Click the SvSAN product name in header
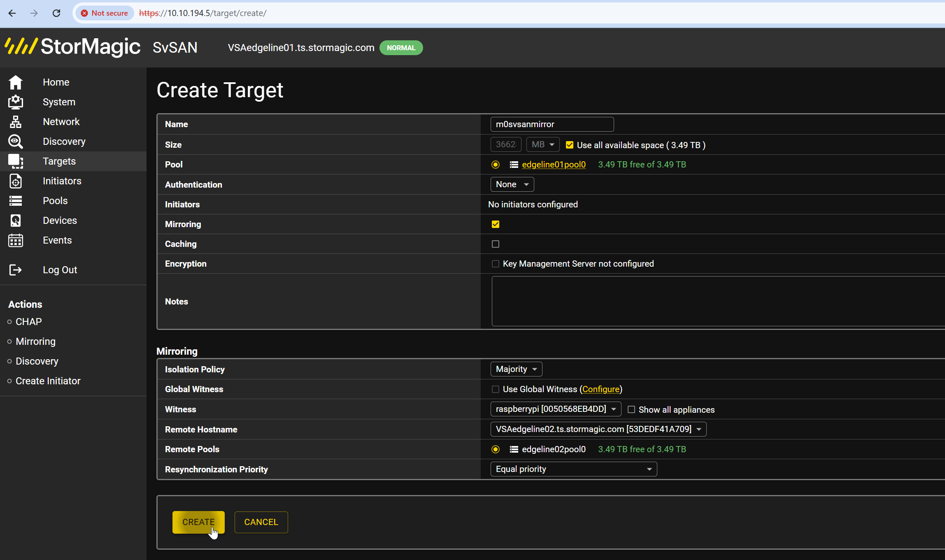945x560 pixels. tap(175, 48)
